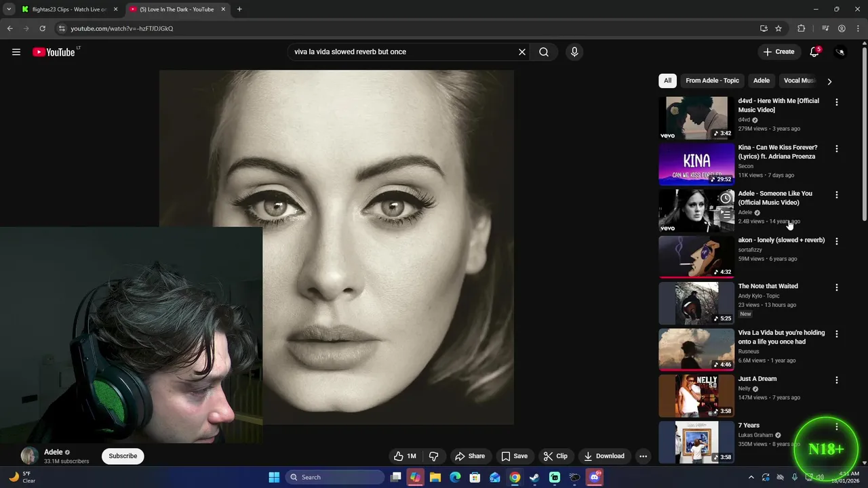Open Discord from the taskbar

(594, 477)
